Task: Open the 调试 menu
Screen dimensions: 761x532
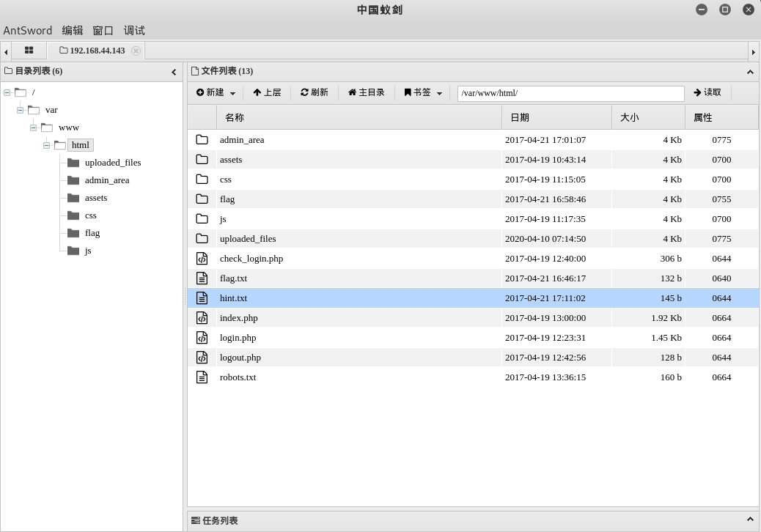Action: pos(134,31)
